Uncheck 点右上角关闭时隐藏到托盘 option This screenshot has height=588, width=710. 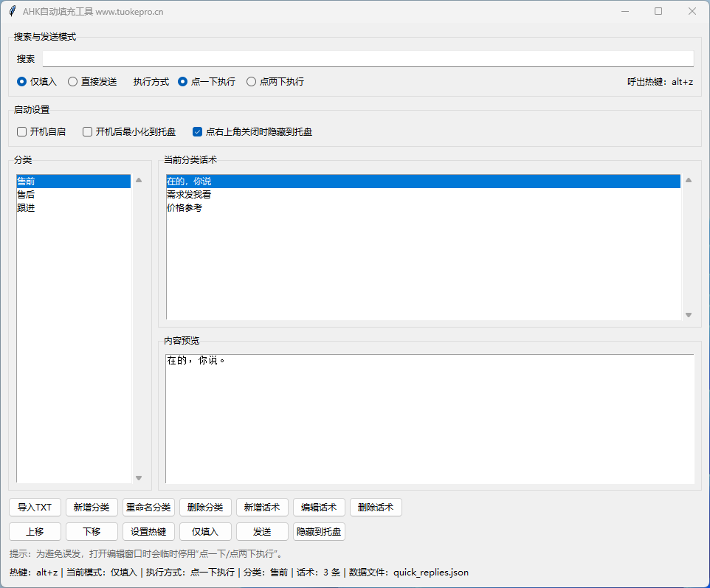click(197, 132)
